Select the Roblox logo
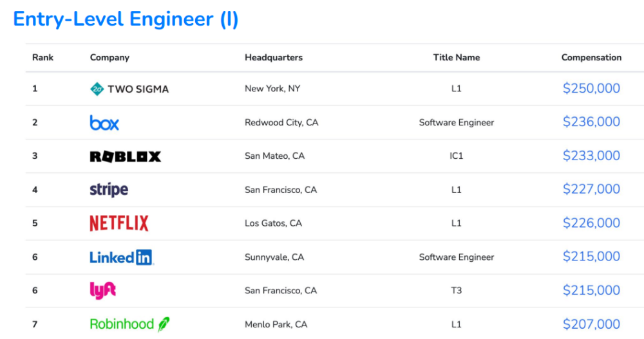644x339 pixels. click(125, 156)
